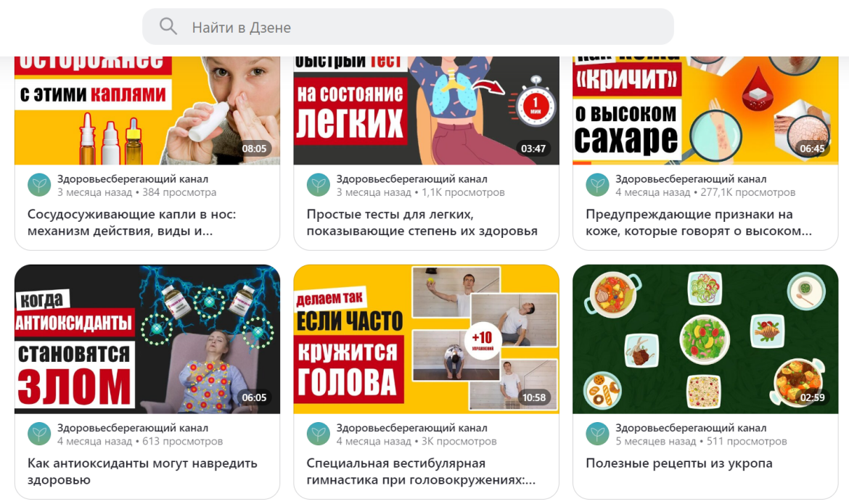Screen dimensions: 849x504
Task: Open the nasal drops video thumbnail
Action: pos(147,110)
